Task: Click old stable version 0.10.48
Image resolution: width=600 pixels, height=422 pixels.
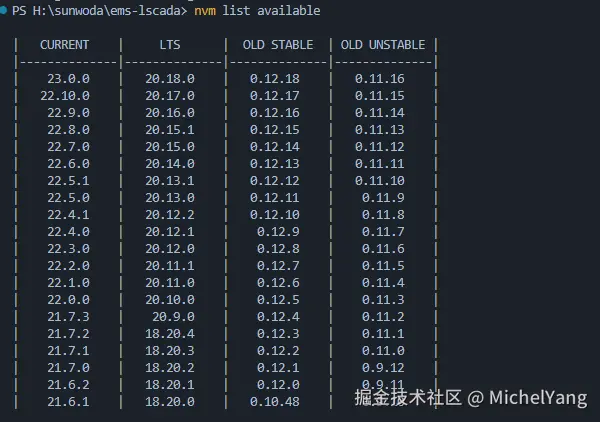Action: coord(275,401)
